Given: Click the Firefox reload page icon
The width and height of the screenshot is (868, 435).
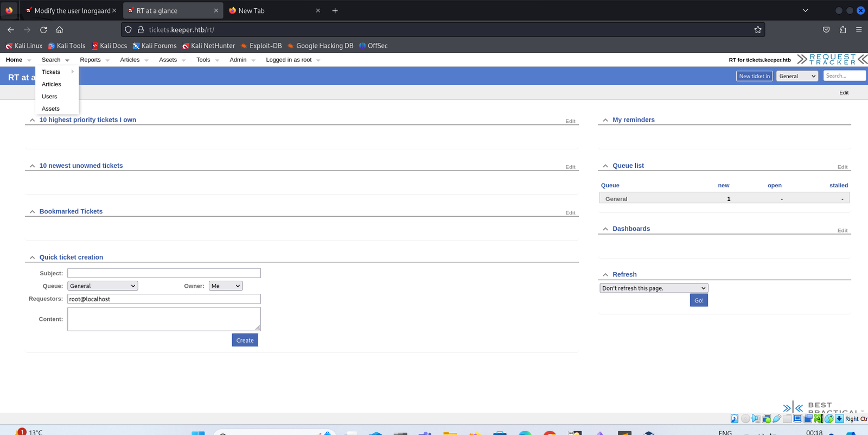Looking at the screenshot, I should tap(43, 30).
